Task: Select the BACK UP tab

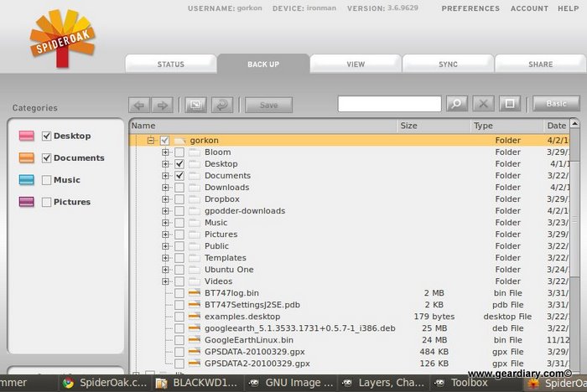Action: (x=263, y=64)
